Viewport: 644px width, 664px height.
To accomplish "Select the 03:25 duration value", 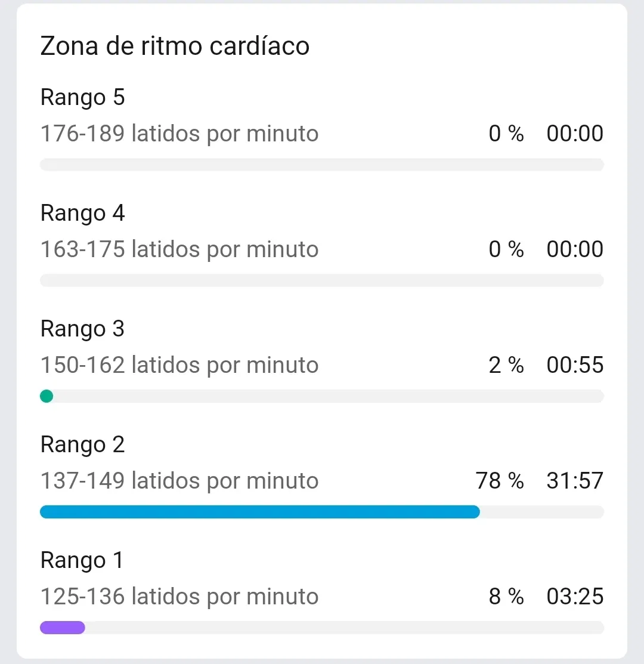I will (x=575, y=597).
